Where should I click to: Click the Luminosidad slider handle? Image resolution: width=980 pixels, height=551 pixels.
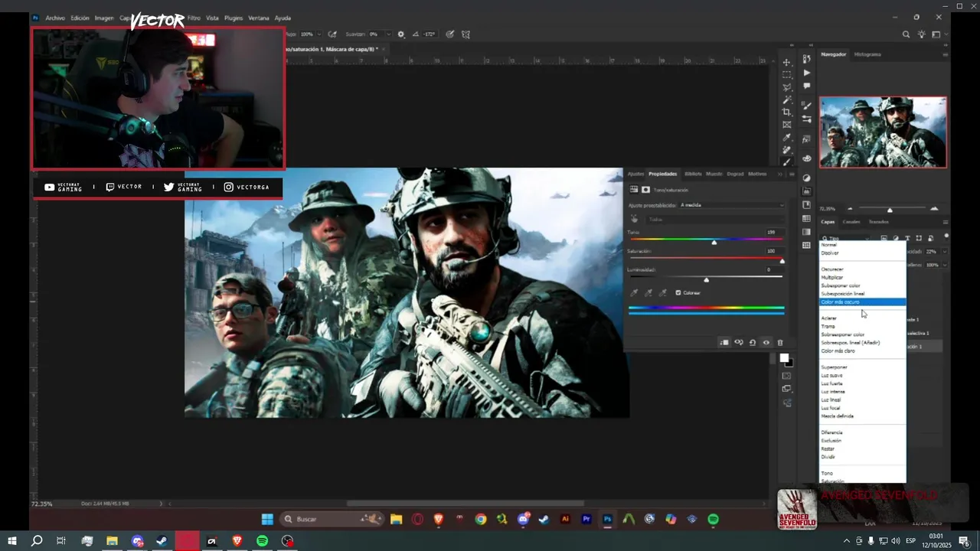coord(706,279)
